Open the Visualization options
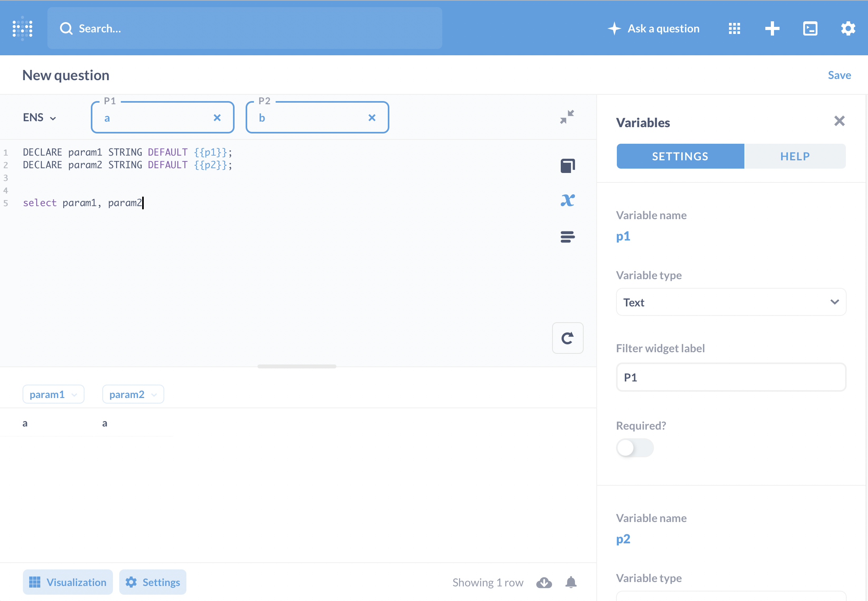Image resolution: width=868 pixels, height=601 pixels. click(x=68, y=582)
